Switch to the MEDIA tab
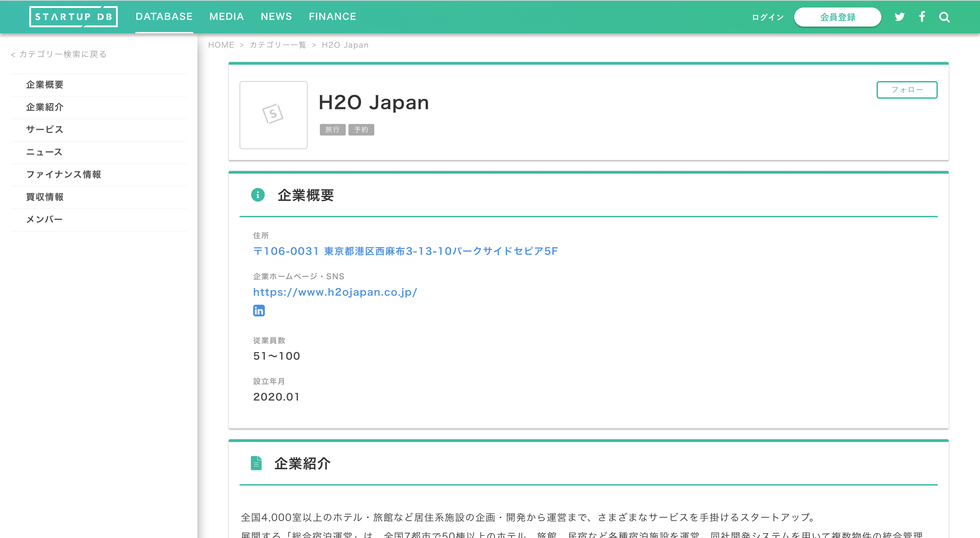The image size is (980, 538). 226,17
